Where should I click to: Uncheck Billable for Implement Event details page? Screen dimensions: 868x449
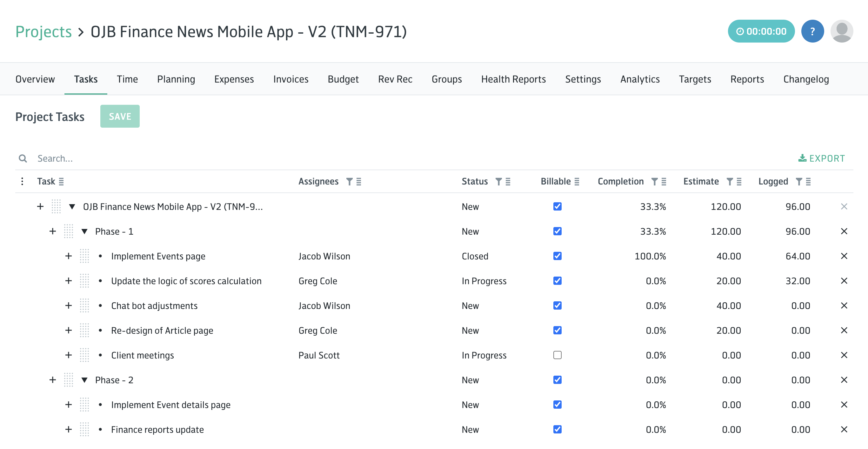point(557,405)
